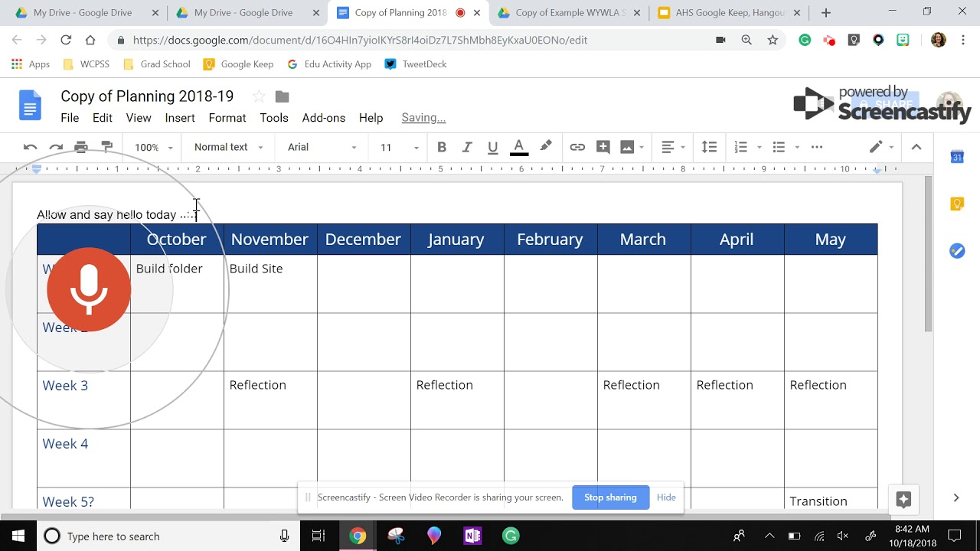This screenshot has width=980, height=551.
Task: Click the Add comment icon
Action: coord(603,147)
